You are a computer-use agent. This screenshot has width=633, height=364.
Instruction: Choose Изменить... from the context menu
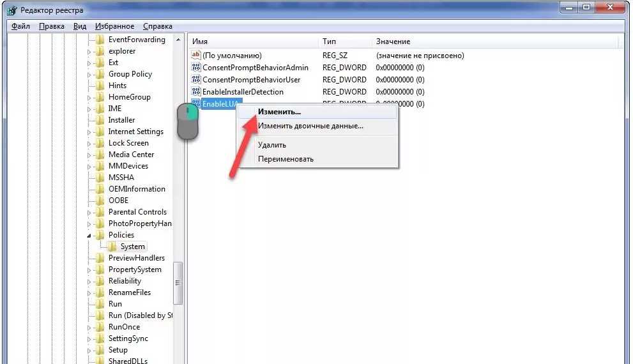tap(279, 112)
